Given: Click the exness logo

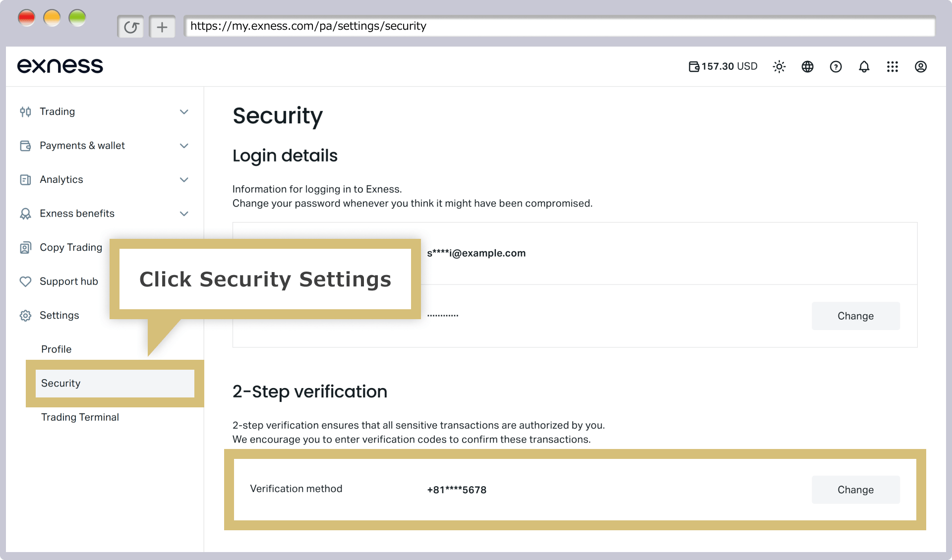Looking at the screenshot, I should pyautogui.click(x=60, y=66).
